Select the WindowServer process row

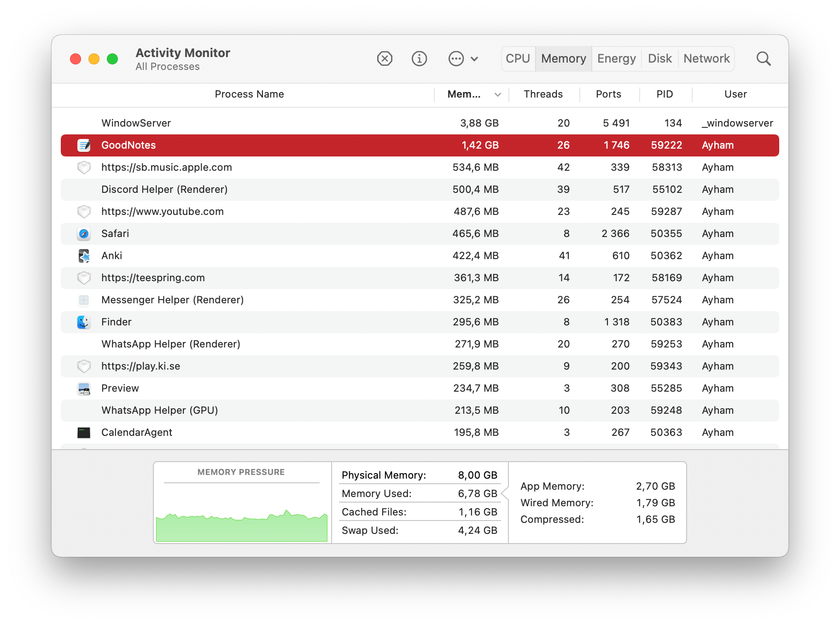pos(420,123)
